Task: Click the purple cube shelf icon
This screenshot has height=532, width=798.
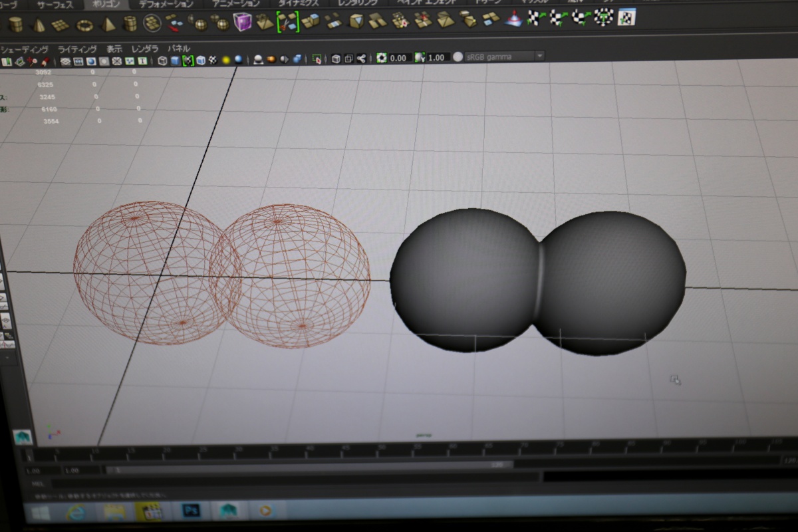Action: tap(243, 22)
